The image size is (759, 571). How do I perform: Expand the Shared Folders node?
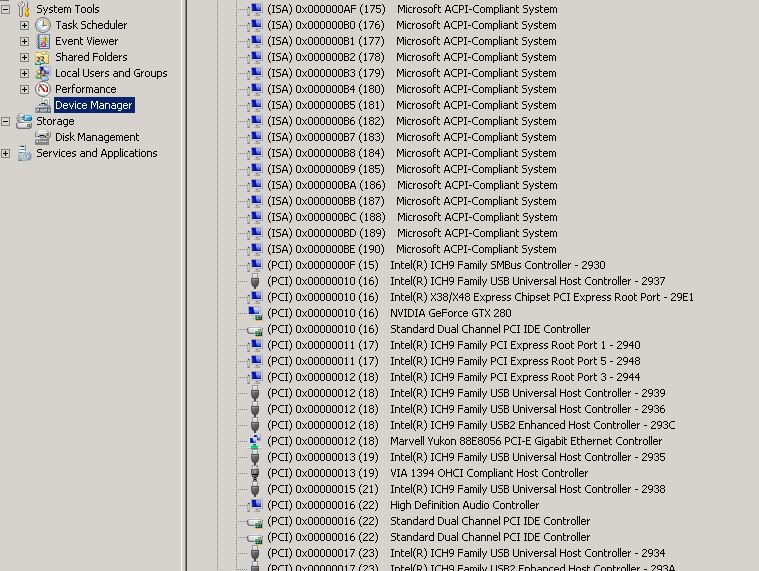(x=24, y=57)
